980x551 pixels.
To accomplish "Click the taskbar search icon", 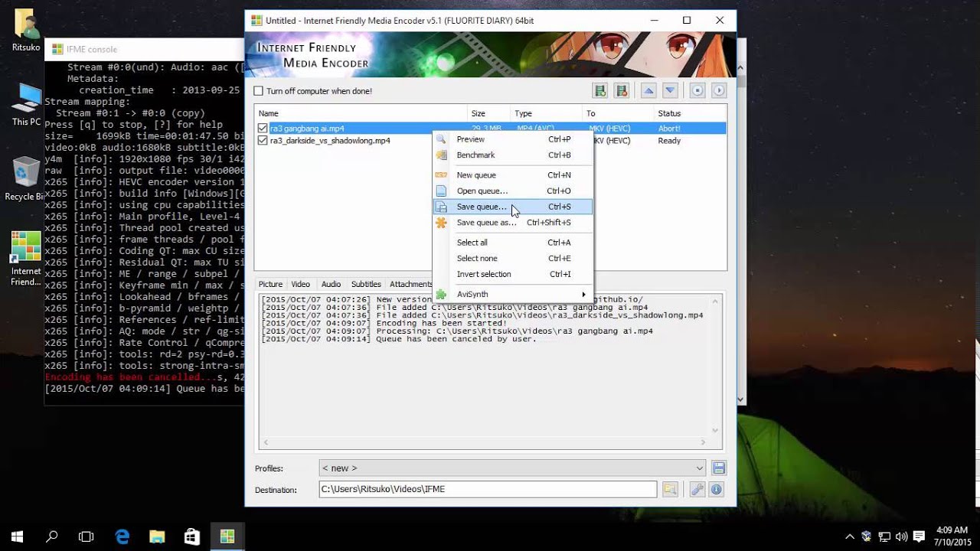I will point(52,536).
